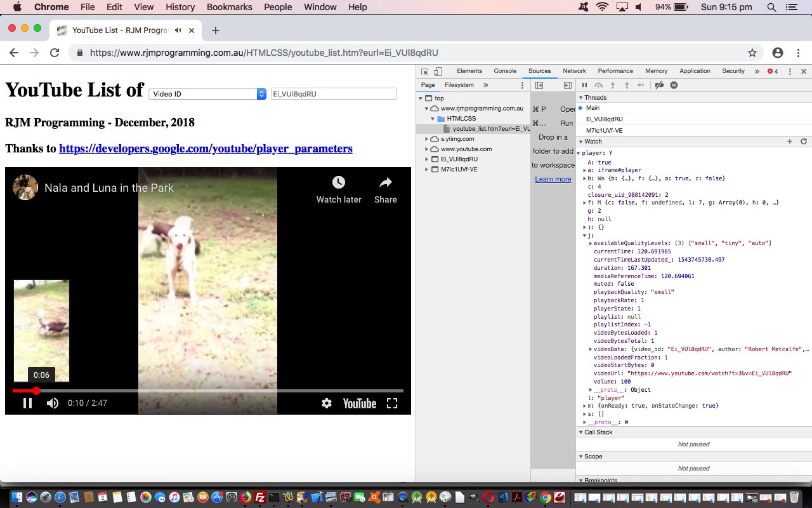Open the developers.google.com player_parameters link
812x508 pixels.
(206, 149)
